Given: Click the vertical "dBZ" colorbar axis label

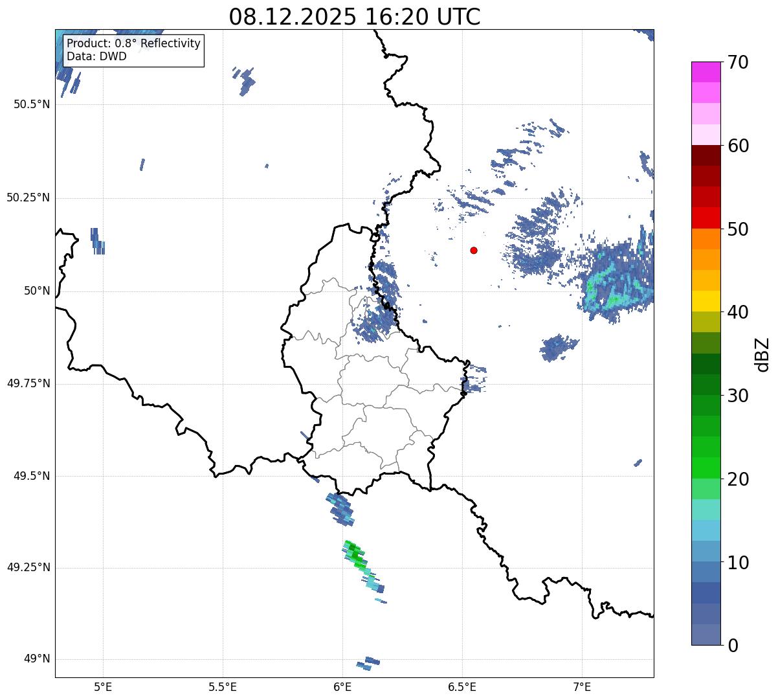Looking at the screenshot, I should coord(762,354).
